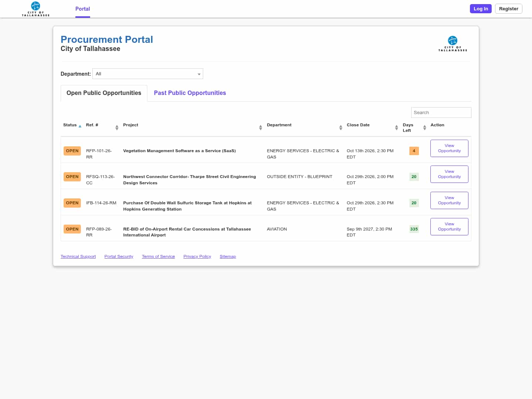Click the OPEN status badge for IFB-114-26-RM

point(72,203)
